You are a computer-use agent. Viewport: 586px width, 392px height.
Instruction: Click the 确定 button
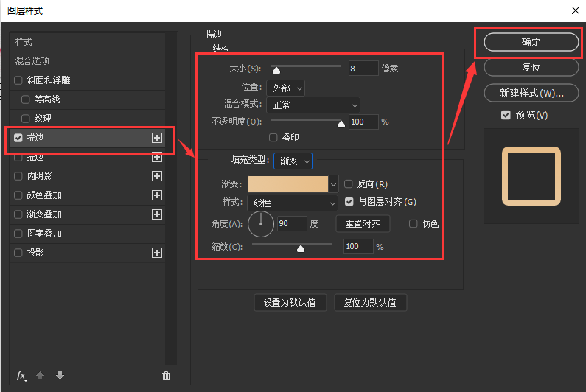(531, 42)
